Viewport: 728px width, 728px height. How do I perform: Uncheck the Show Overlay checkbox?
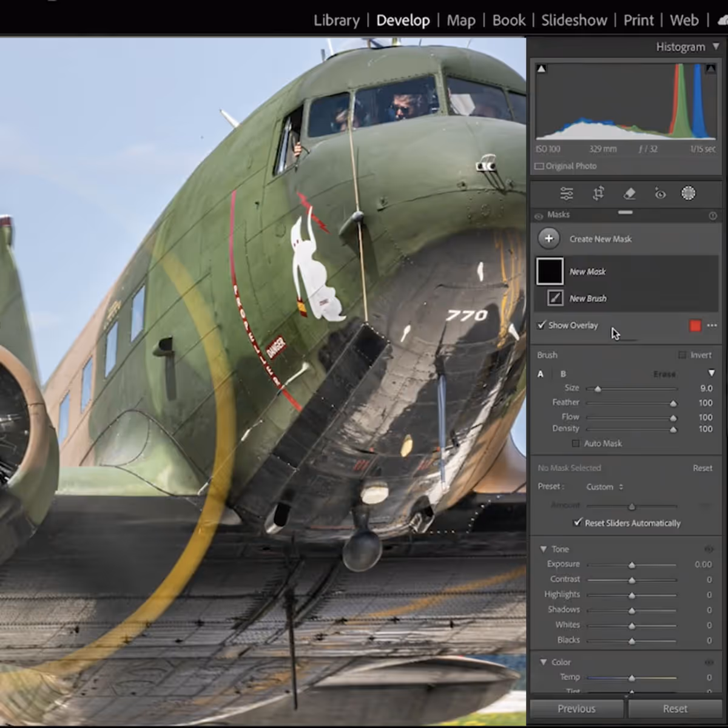[x=541, y=325]
